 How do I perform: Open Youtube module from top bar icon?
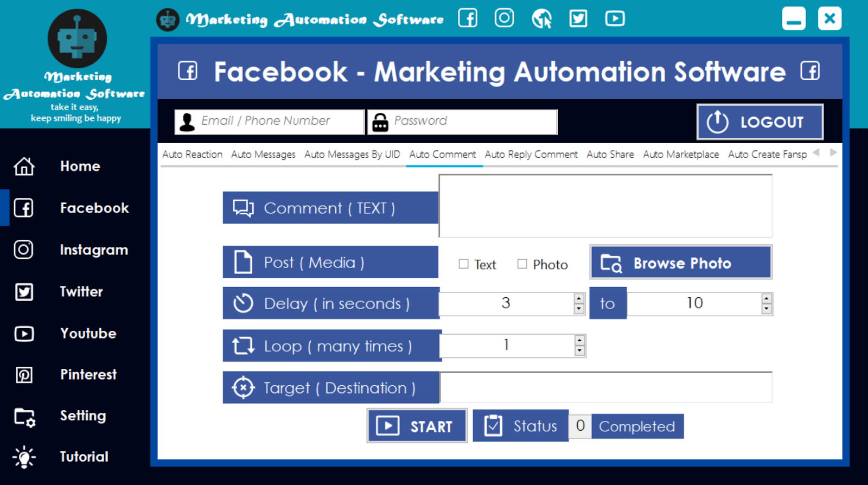pyautogui.click(x=615, y=18)
